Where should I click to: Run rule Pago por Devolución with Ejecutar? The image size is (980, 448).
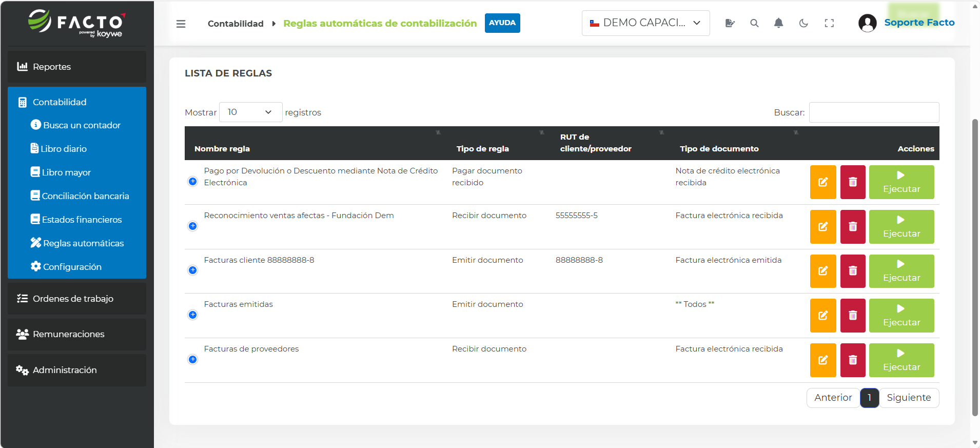[x=901, y=182]
